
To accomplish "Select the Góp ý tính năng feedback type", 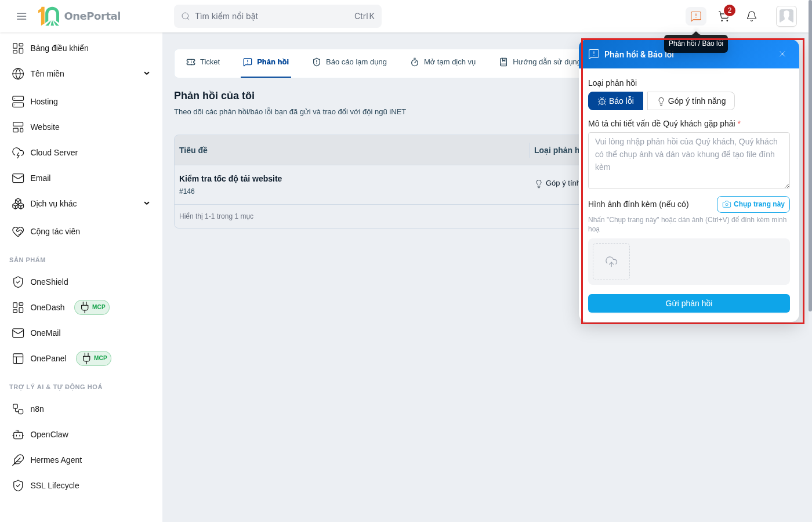I will (691, 101).
